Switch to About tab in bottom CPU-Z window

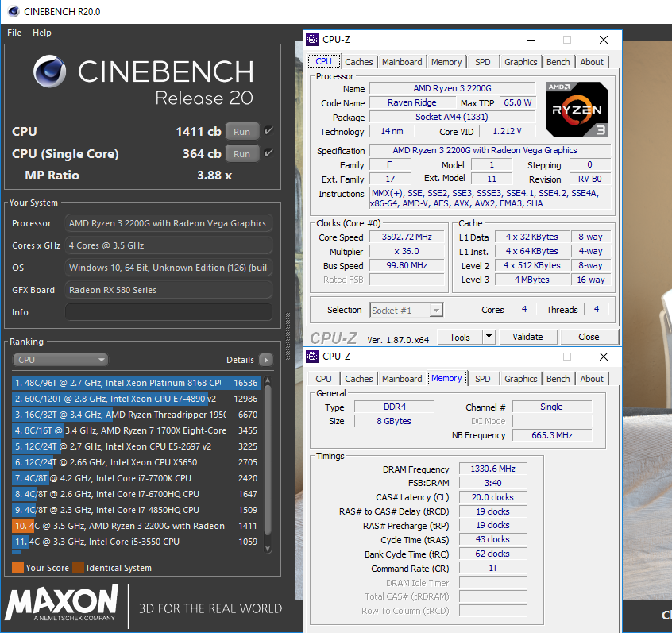(592, 379)
